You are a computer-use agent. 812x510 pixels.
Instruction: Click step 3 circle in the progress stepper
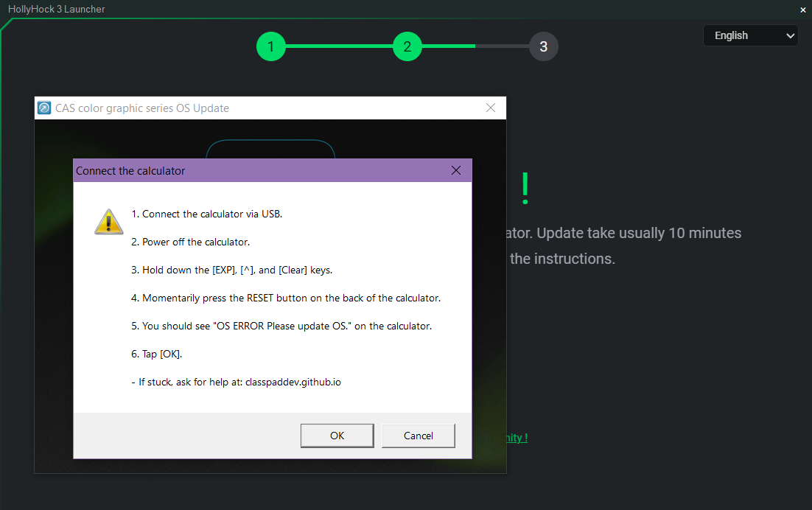click(544, 46)
